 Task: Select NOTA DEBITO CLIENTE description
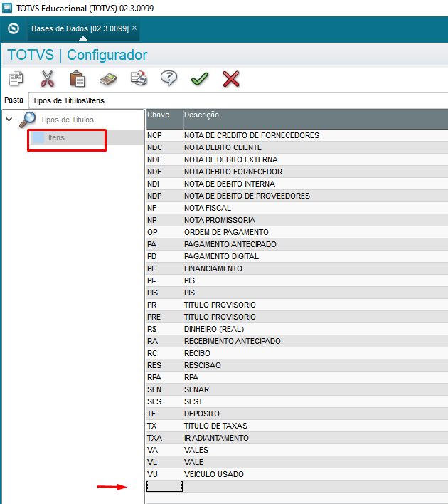(x=316, y=147)
